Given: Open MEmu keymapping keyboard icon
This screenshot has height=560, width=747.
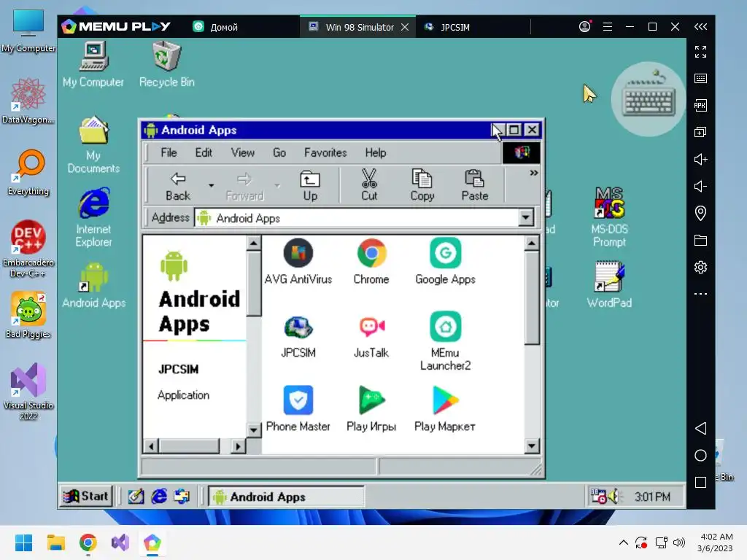Looking at the screenshot, I should (700, 78).
